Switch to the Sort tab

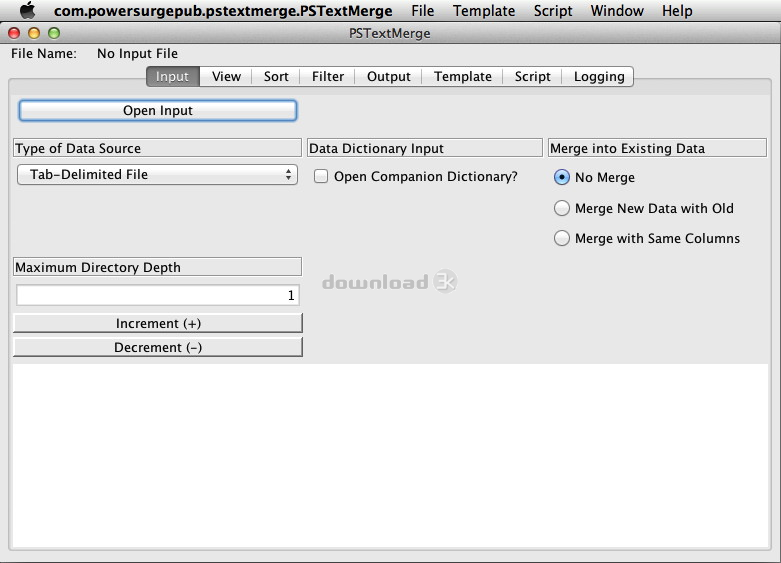point(276,77)
